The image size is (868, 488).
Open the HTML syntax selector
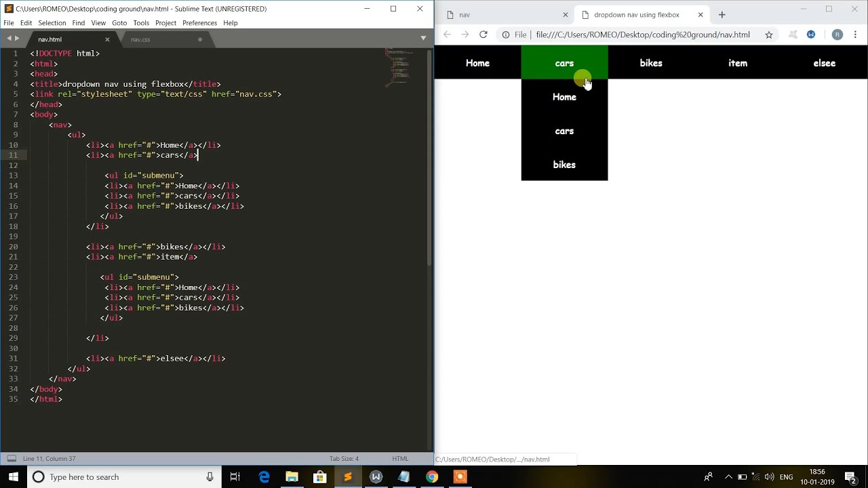click(x=400, y=459)
